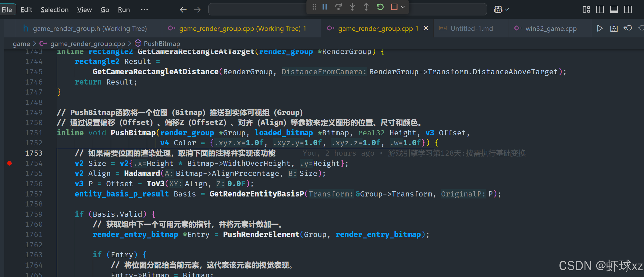Screen dimensions: 644x277
Task: Click the editor Run play icon
Action: click(600, 28)
